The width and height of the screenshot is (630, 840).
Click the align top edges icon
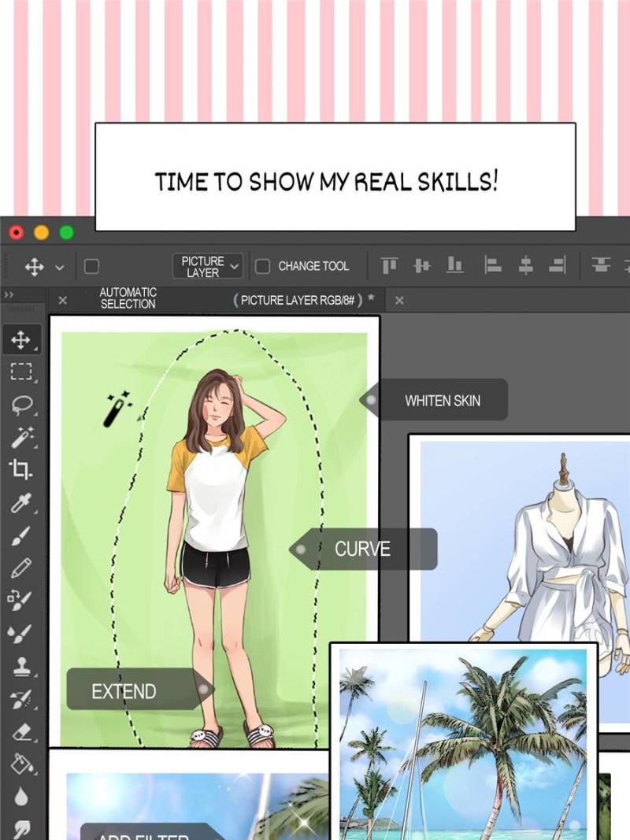(389, 266)
